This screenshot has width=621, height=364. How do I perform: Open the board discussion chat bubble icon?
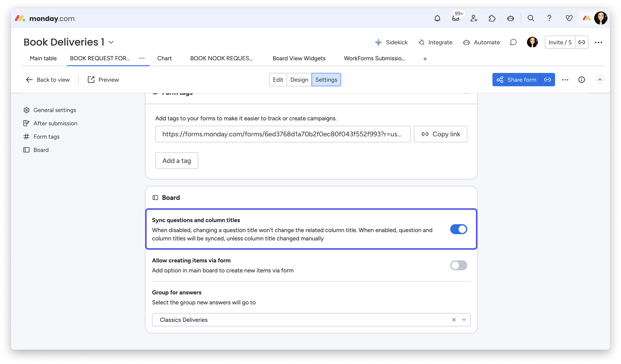click(x=513, y=42)
